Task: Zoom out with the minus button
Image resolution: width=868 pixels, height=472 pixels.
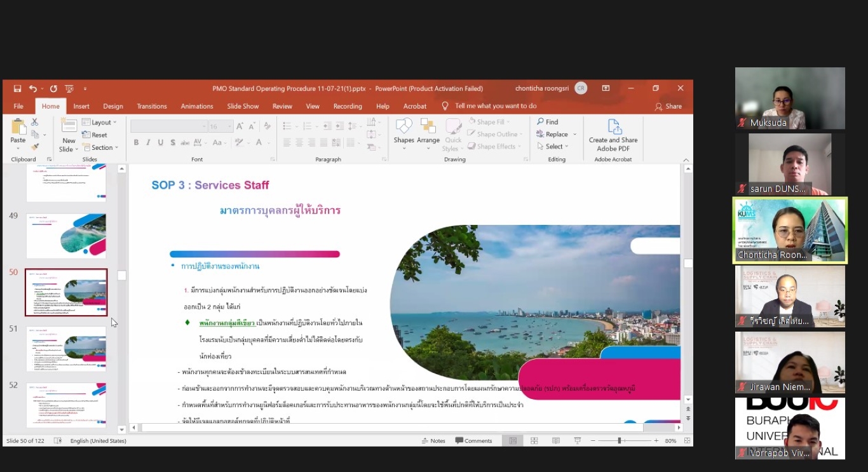Action: 593,441
